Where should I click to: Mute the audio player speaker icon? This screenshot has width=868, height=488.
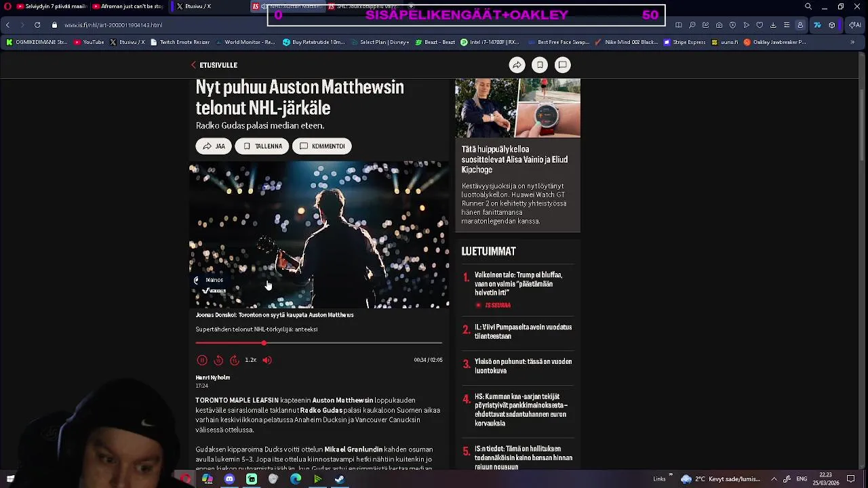pyautogui.click(x=267, y=361)
